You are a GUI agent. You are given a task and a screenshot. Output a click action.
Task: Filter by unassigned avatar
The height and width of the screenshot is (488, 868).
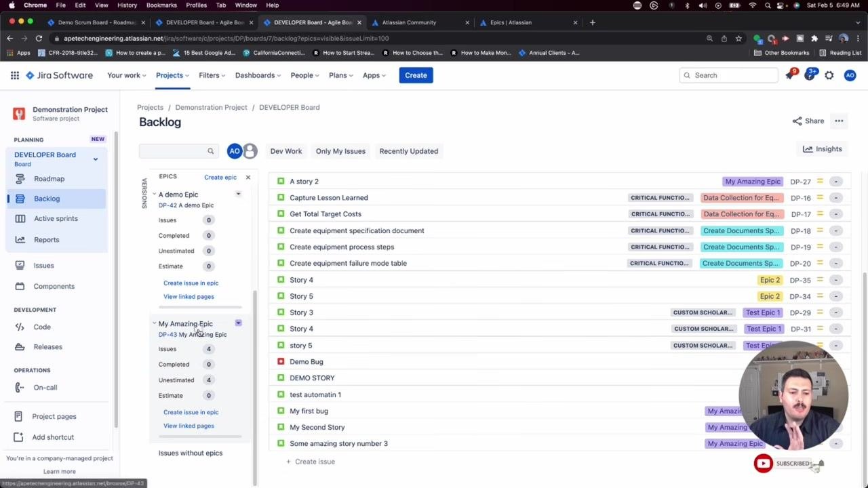coord(250,151)
